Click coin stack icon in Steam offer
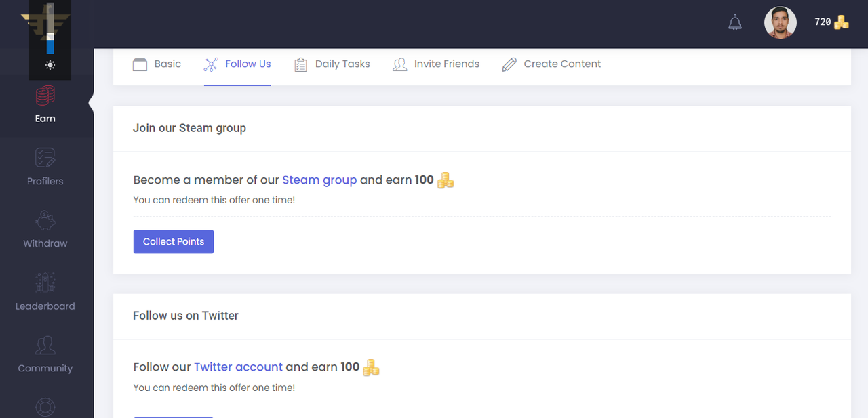 point(446,180)
